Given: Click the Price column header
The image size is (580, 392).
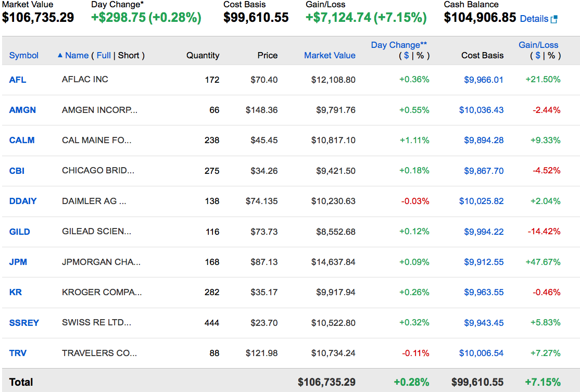Looking at the screenshot, I should tap(268, 56).
